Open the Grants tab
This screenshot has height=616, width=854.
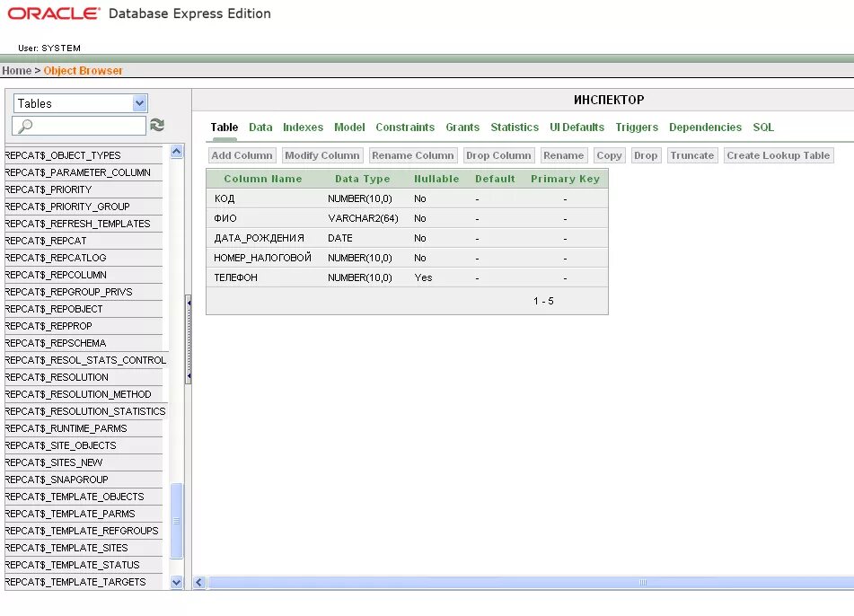click(462, 127)
